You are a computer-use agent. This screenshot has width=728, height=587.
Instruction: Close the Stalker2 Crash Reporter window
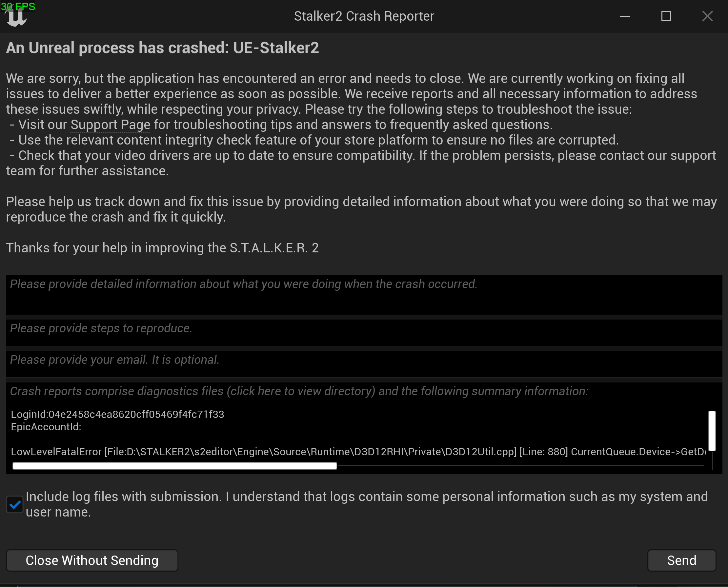pos(707,16)
